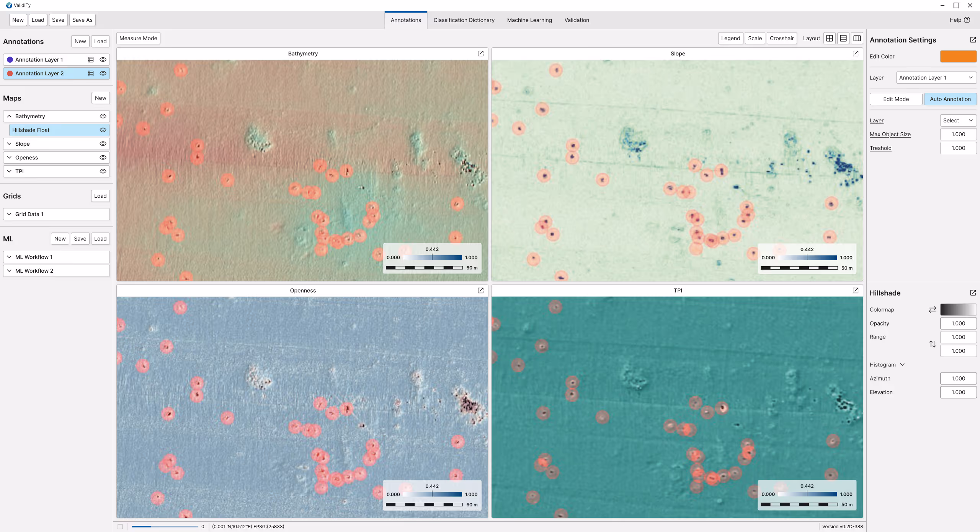Open the orange Edit Color swatch
Screen dimensions: 980x532
[958, 56]
